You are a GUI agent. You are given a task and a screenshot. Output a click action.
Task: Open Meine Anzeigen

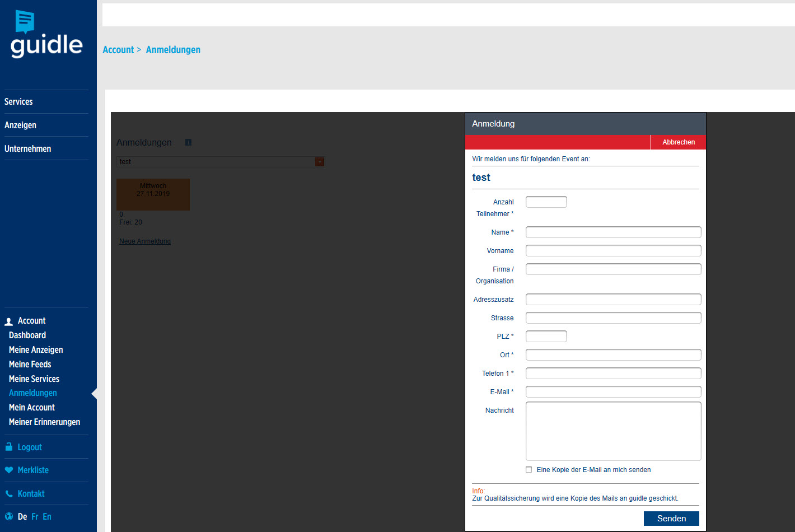pyautogui.click(x=36, y=350)
